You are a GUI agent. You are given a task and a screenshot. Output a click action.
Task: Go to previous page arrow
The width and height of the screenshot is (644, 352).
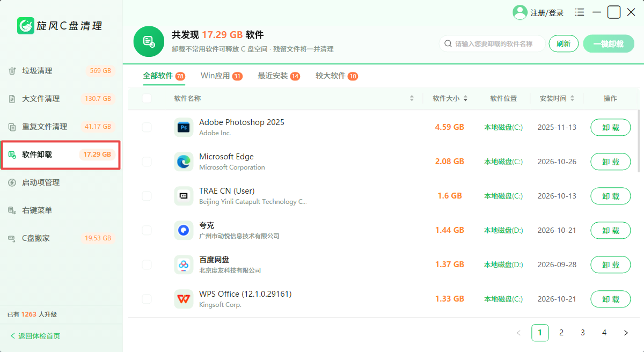click(x=518, y=333)
